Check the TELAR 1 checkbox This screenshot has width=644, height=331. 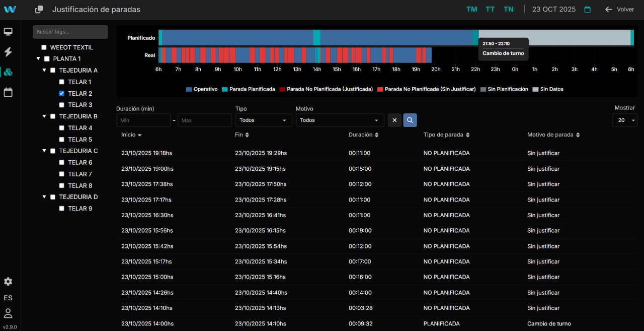pyautogui.click(x=61, y=82)
